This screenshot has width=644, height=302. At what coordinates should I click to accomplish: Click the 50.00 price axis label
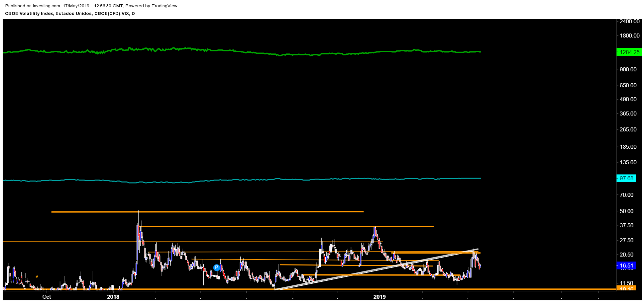[x=627, y=211]
